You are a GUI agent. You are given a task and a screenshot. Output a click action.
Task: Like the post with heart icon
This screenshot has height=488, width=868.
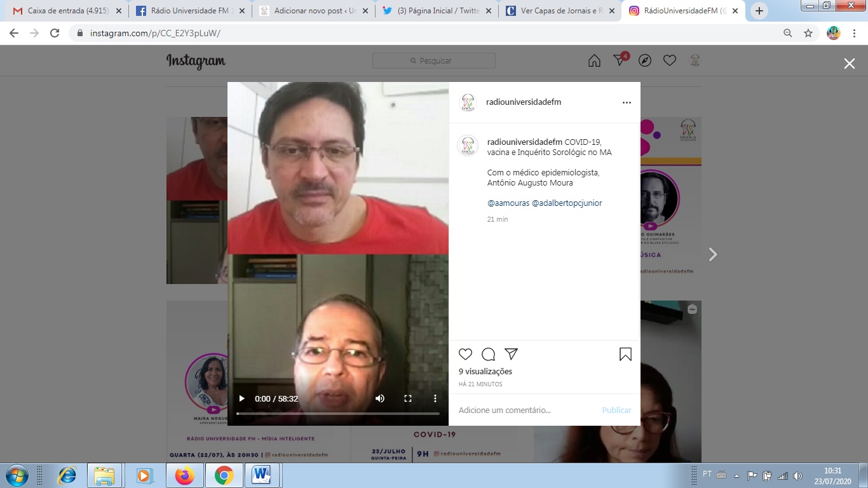pyautogui.click(x=466, y=355)
